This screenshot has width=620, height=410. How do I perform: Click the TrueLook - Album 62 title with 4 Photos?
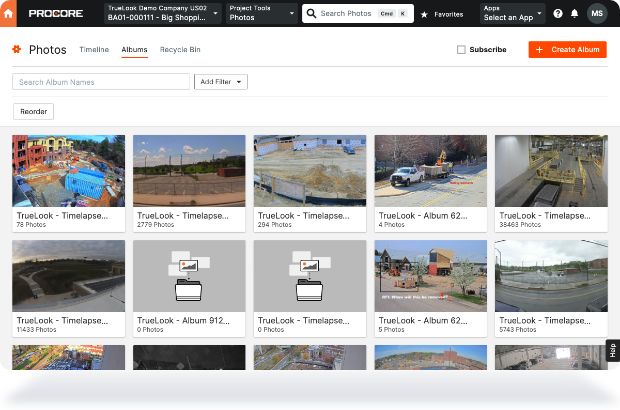point(423,215)
